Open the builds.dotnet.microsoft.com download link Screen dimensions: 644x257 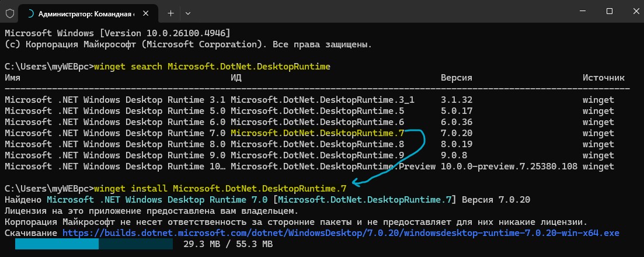click(340, 233)
